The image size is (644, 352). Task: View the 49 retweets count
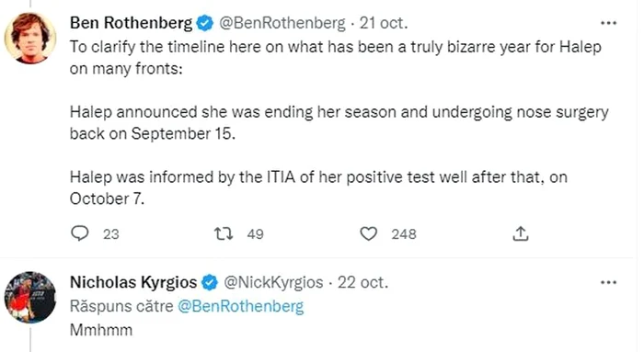click(x=255, y=234)
